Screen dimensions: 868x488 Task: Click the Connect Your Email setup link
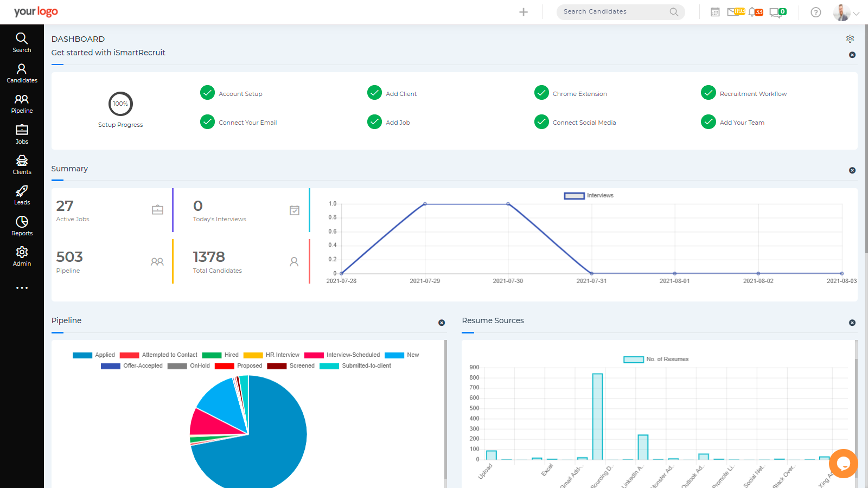coord(248,123)
